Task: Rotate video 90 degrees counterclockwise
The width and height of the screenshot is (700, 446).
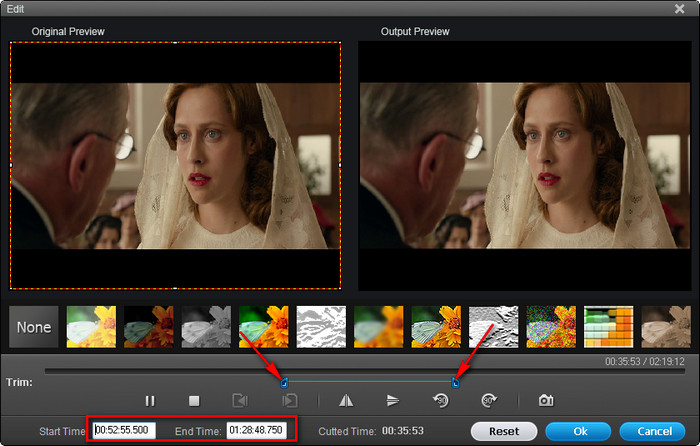Action: tap(441, 401)
